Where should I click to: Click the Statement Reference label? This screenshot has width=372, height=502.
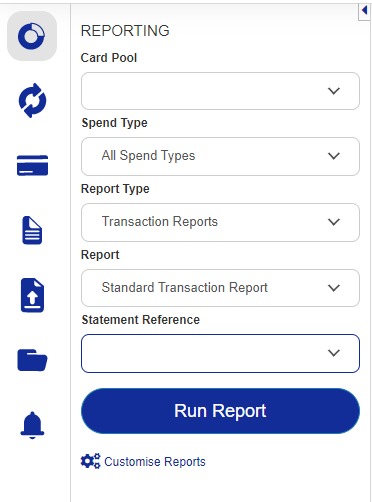(141, 320)
